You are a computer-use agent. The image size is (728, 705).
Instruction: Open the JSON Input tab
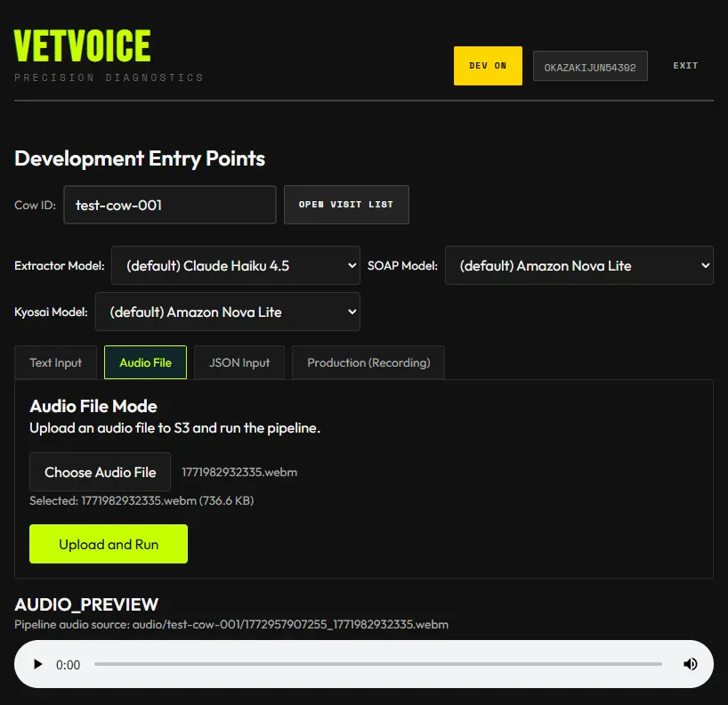click(x=239, y=362)
